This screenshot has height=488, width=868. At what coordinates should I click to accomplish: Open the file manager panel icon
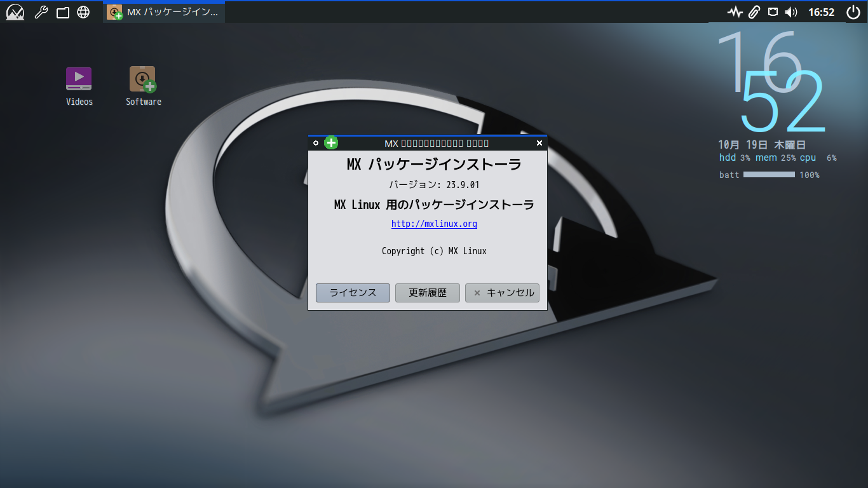click(x=62, y=12)
